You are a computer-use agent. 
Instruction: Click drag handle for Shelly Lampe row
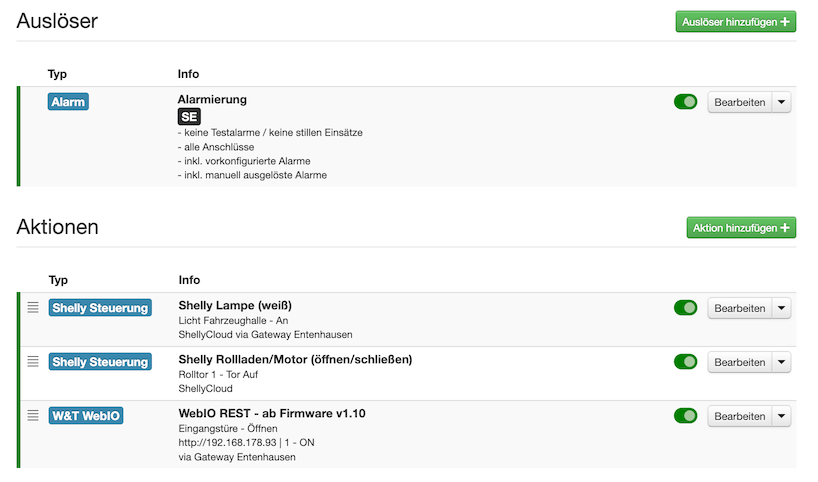click(33, 308)
